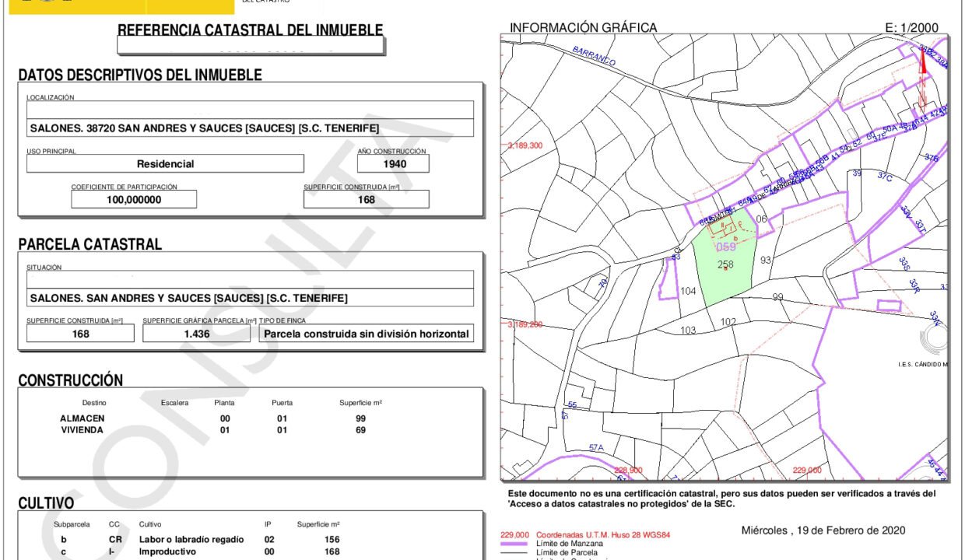Select the parcel graphic area value '1.436'

point(198,334)
